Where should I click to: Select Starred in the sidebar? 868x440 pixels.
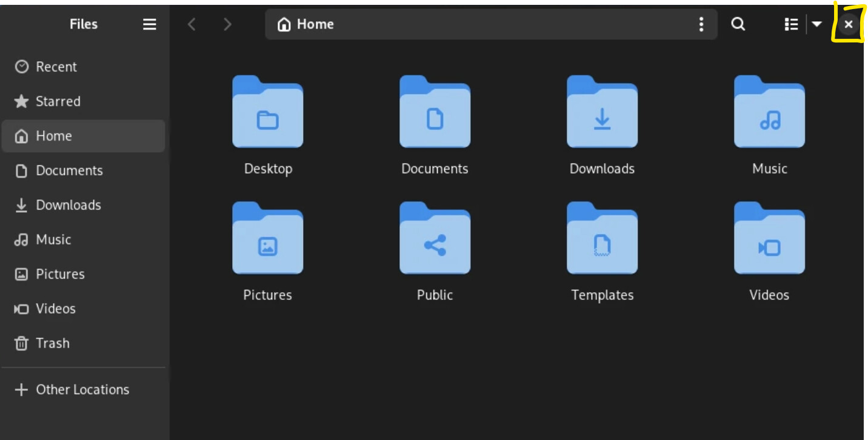pos(57,101)
